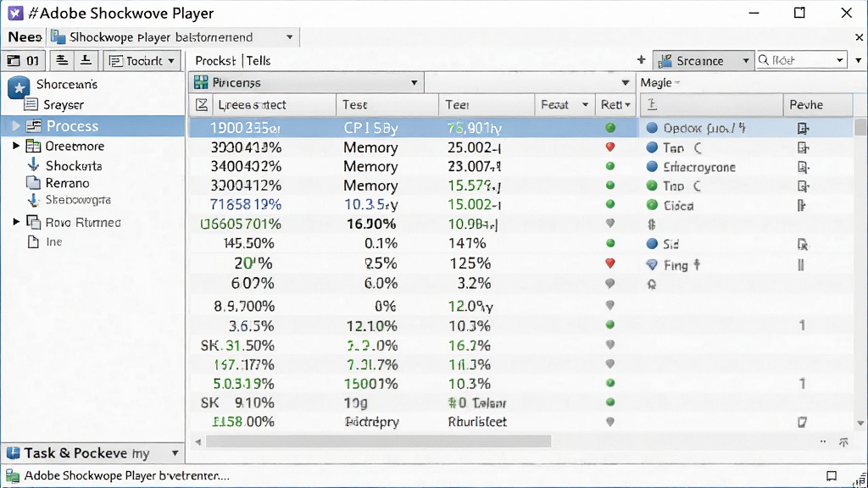Click the green dot in 5.0.3.19% row
Screen dimensions: 868x488
(610, 383)
